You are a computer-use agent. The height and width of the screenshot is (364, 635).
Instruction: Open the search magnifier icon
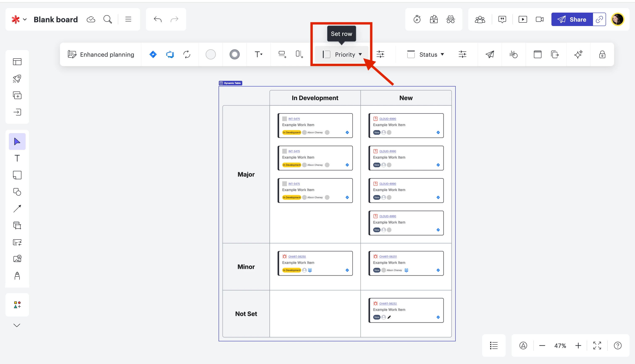tap(108, 19)
